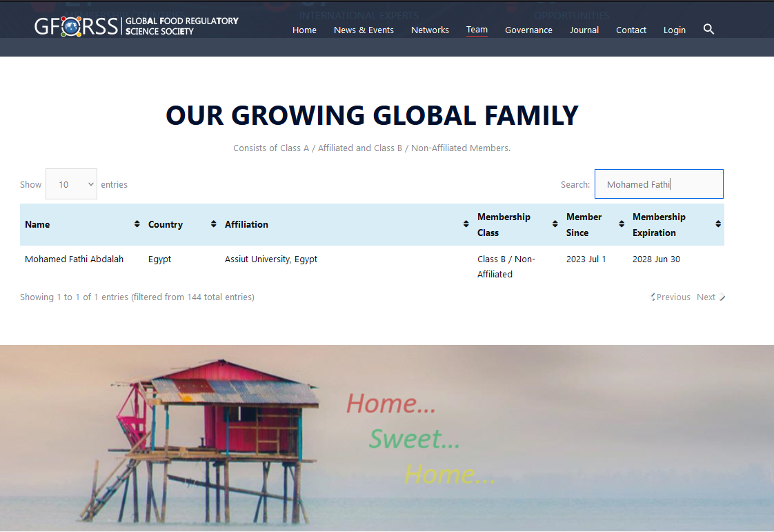This screenshot has width=774, height=532.
Task: Click Previous pagination button
Action: [x=671, y=297]
